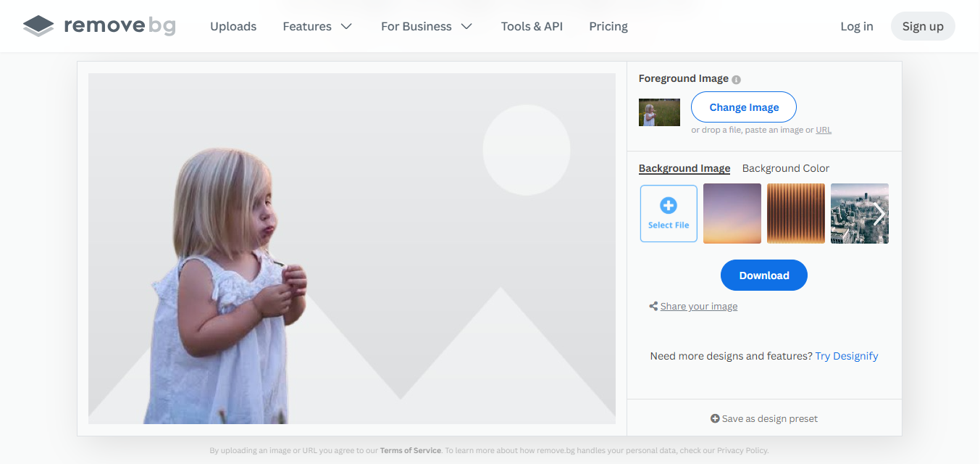Select the Background Image tab
Viewport: 980px width, 464px height.
click(684, 168)
